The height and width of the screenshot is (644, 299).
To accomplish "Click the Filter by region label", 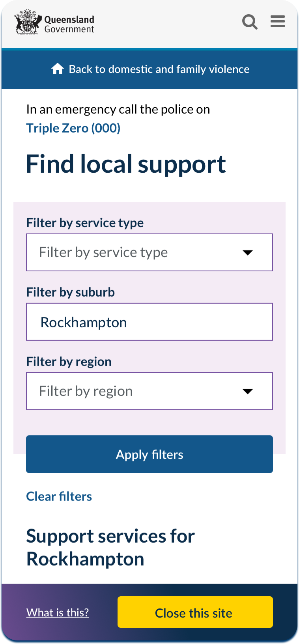I will pyautogui.click(x=69, y=362).
